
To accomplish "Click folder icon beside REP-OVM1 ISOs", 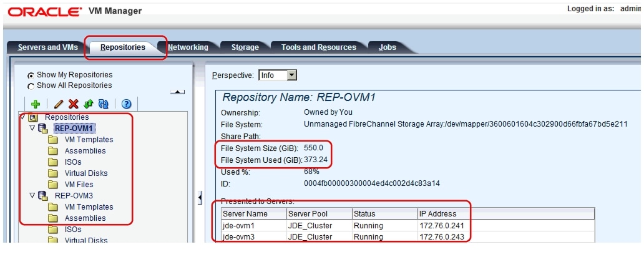I will [x=52, y=162].
